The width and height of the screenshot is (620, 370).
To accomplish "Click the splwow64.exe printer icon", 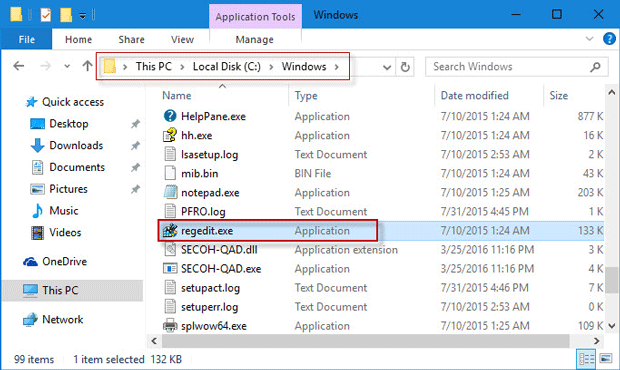I will tap(170, 325).
